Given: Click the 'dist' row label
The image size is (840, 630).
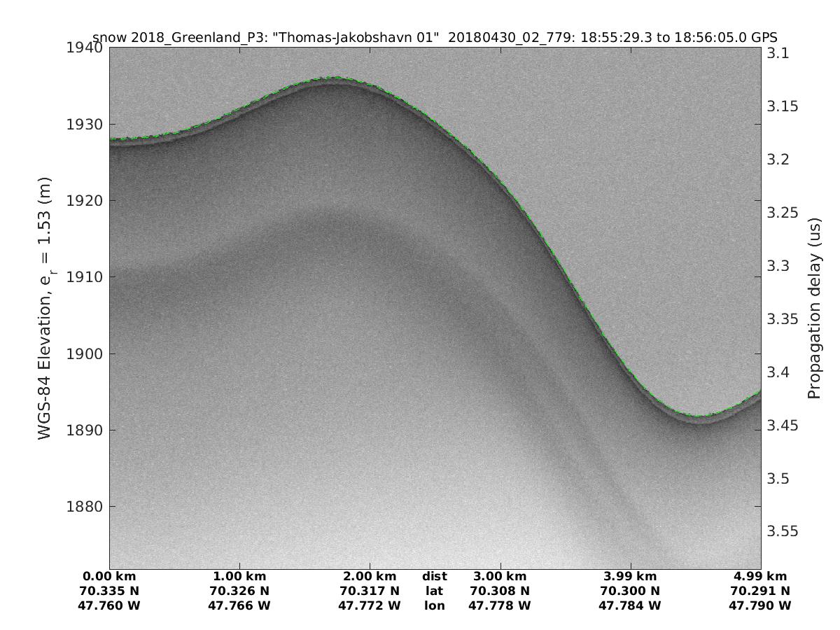Looking at the screenshot, I should (x=434, y=577).
